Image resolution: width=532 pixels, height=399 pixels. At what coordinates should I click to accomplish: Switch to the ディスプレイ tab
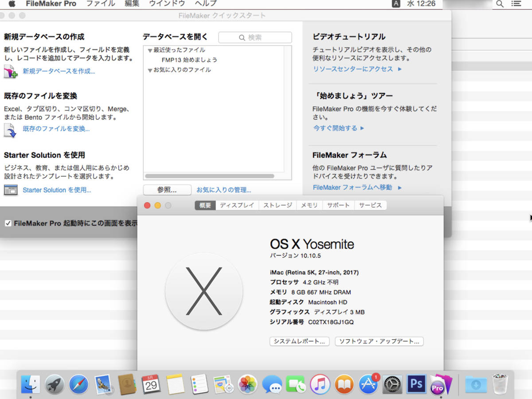[237, 205]
